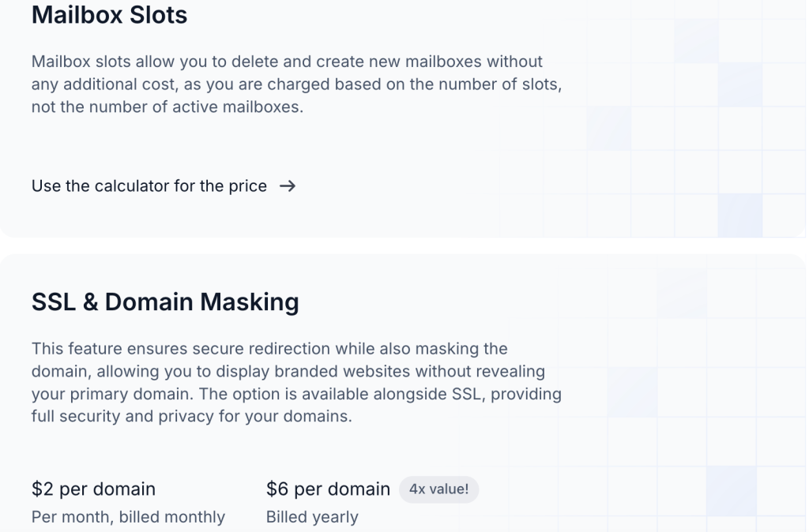Toggle to yearly billing under SSL & Domain Masking
This screenshot has width=809, height=532.
pyautogui.click(x=311, y=517)
